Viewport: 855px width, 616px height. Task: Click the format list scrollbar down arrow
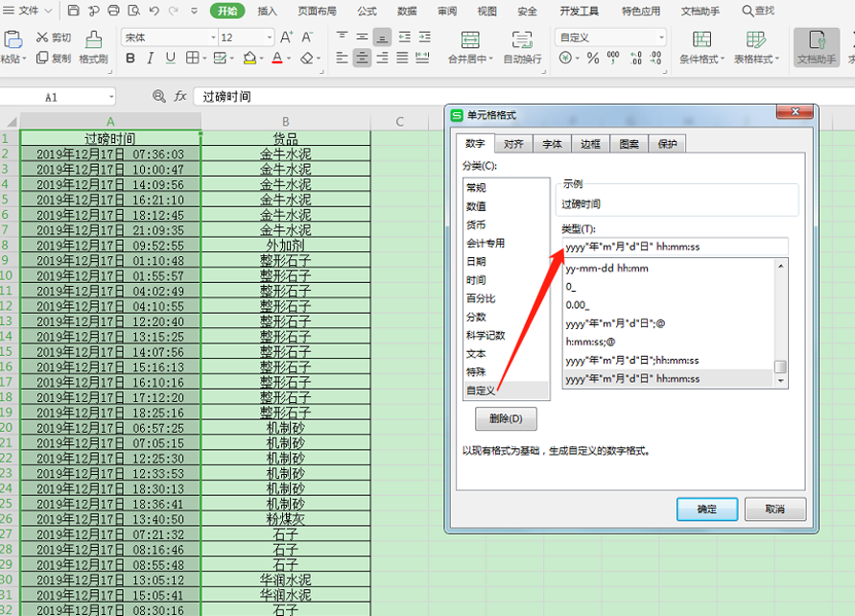[x=781, y=381]
